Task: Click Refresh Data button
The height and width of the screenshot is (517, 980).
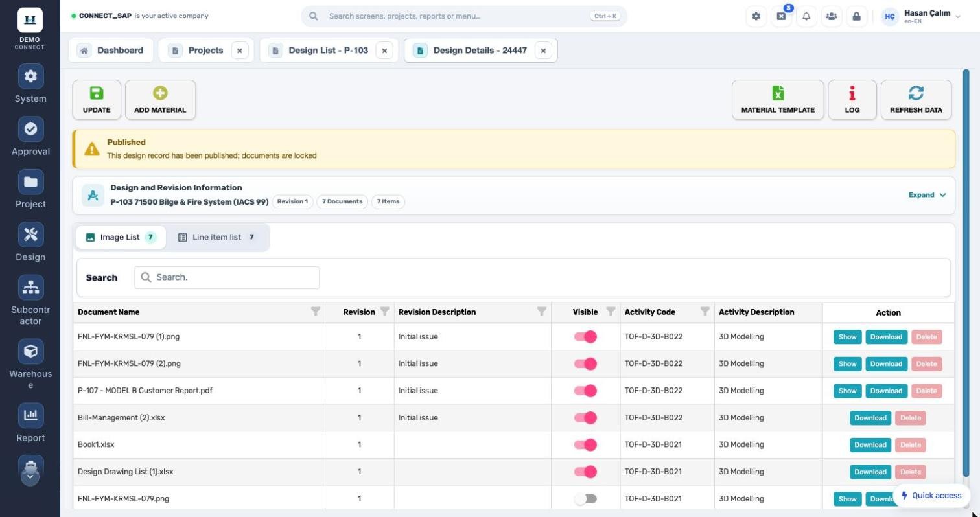Action: pos(916,100)
